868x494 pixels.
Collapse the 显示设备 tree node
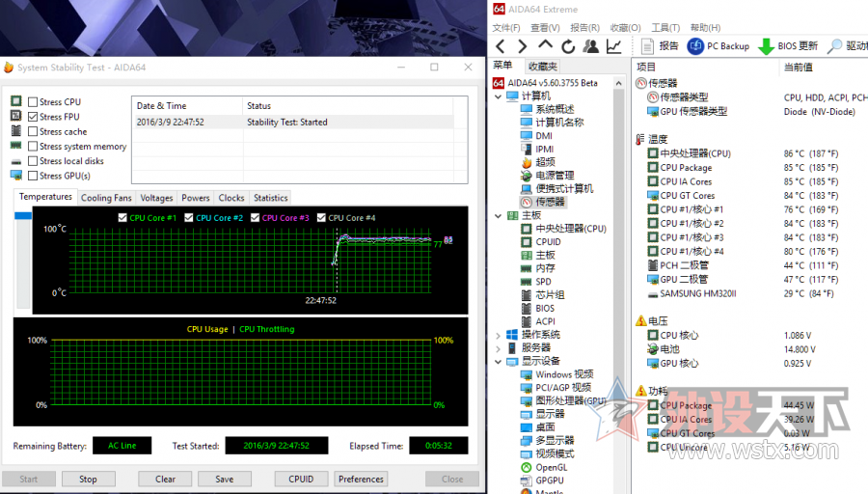(x=499, y=362)
